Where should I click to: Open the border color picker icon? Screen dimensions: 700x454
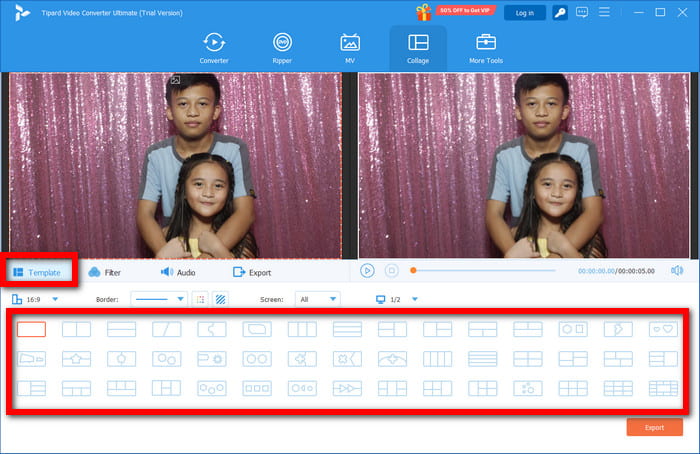coord(200,299)
